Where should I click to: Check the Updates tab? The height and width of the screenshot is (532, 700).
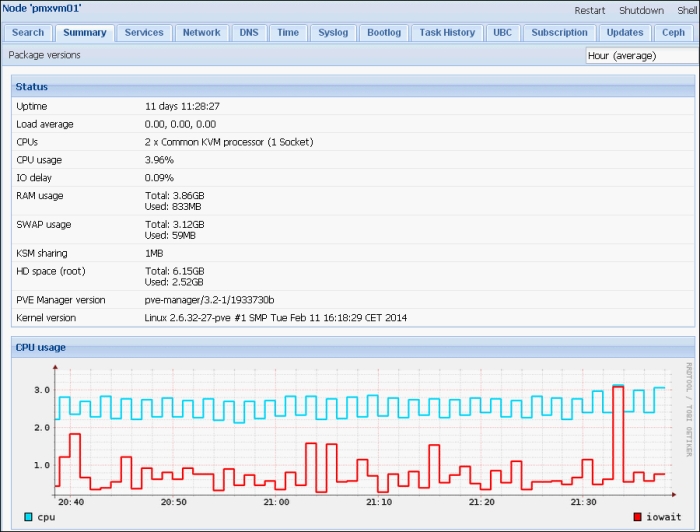pyautogui.click(x=625, y=33)
